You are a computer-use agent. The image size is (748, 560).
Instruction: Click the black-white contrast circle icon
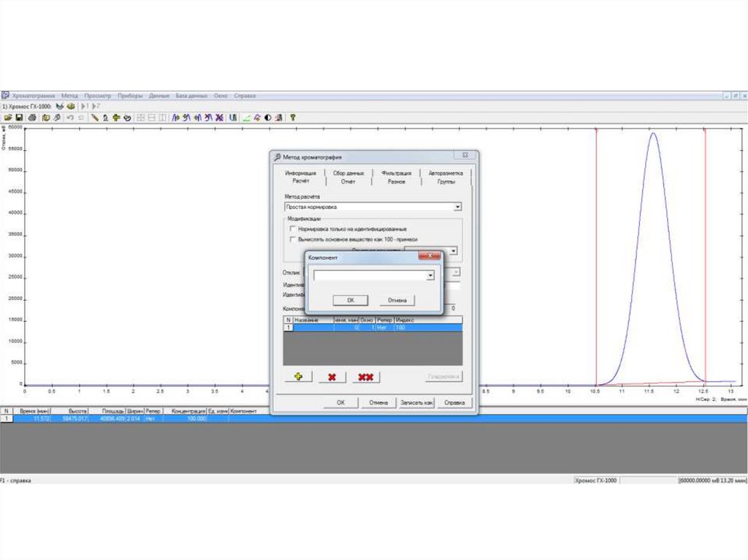268,117
